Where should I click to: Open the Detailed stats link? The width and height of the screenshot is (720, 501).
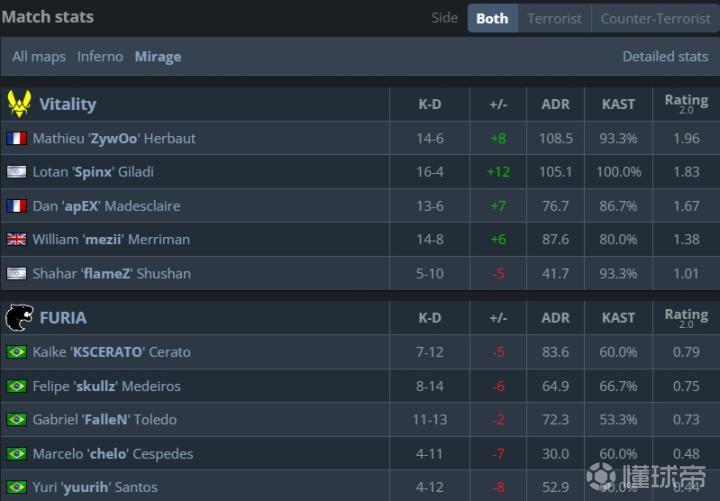click(664, 56)
